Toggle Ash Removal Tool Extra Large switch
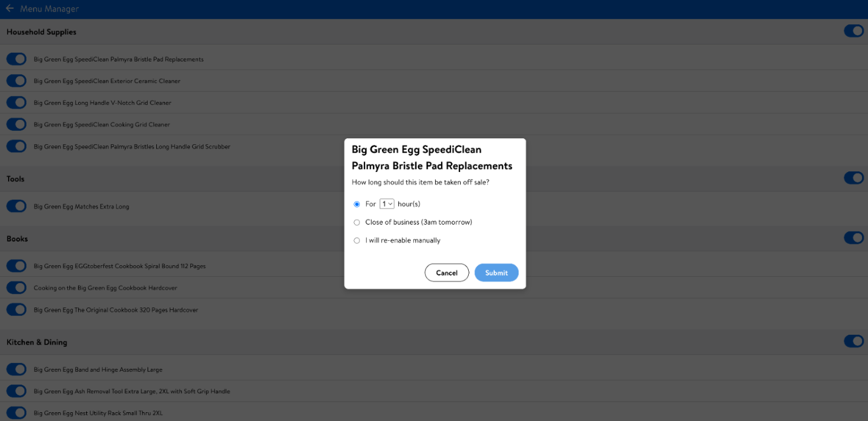This screenshot has width=868, height=421. point(17,391)
